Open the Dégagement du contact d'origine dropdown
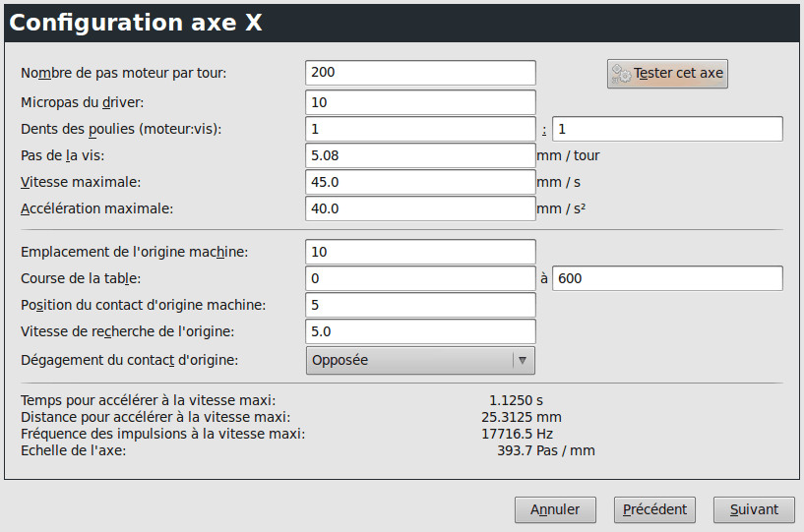This screenshot has width=804, height=532. tap(420, 360)
